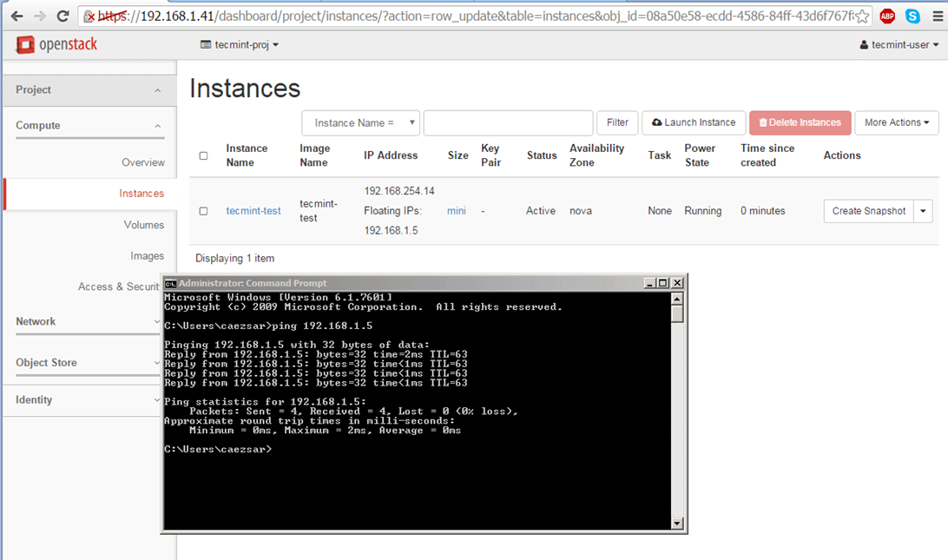Click Command Prompt title bar icon
This screenshot has height=560, width=948.
pos(171,283)
